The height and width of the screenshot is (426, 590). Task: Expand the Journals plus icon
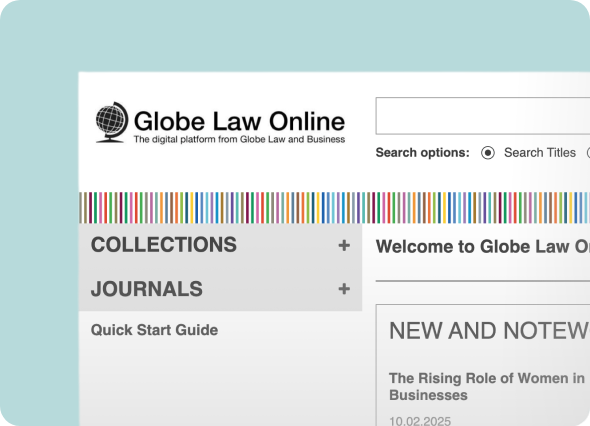(x=344, y=289)
